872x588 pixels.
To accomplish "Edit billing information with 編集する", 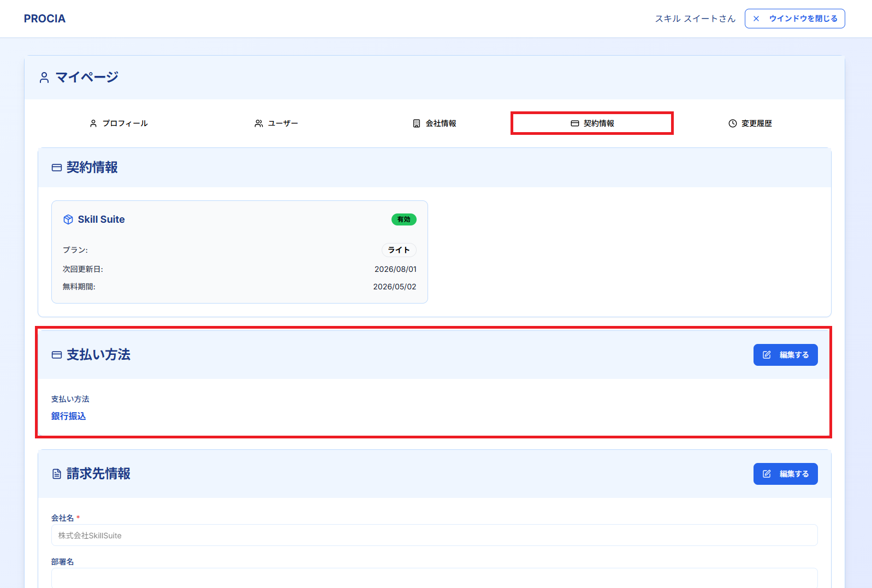I will [x=786, y=474].
